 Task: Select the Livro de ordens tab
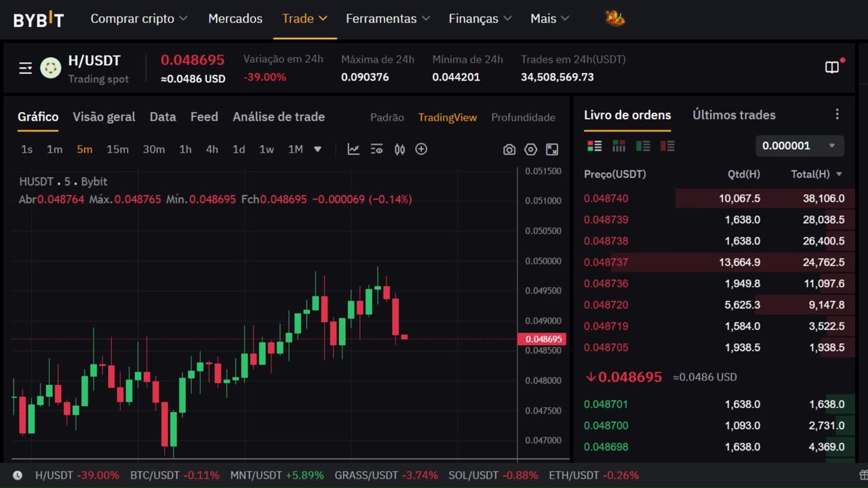click(627, 115)
